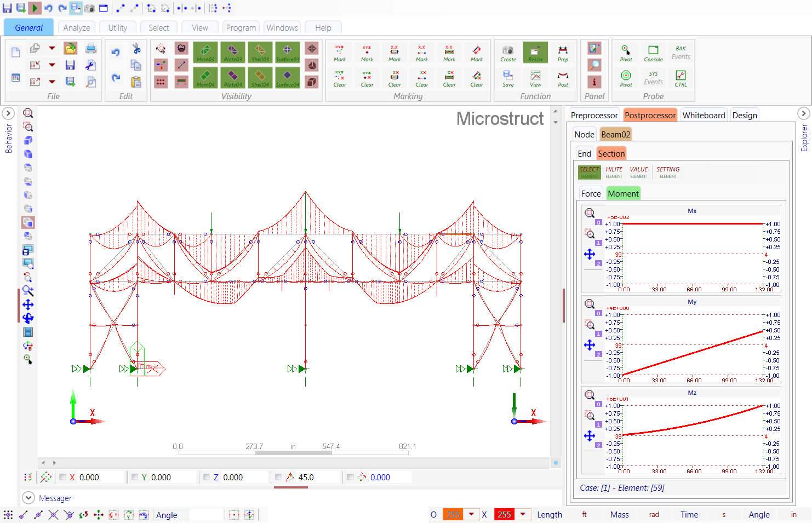Screen dimensions: 812x523
Task: Click the first XYZ Mark icon
Action: (x=340, y=53)
